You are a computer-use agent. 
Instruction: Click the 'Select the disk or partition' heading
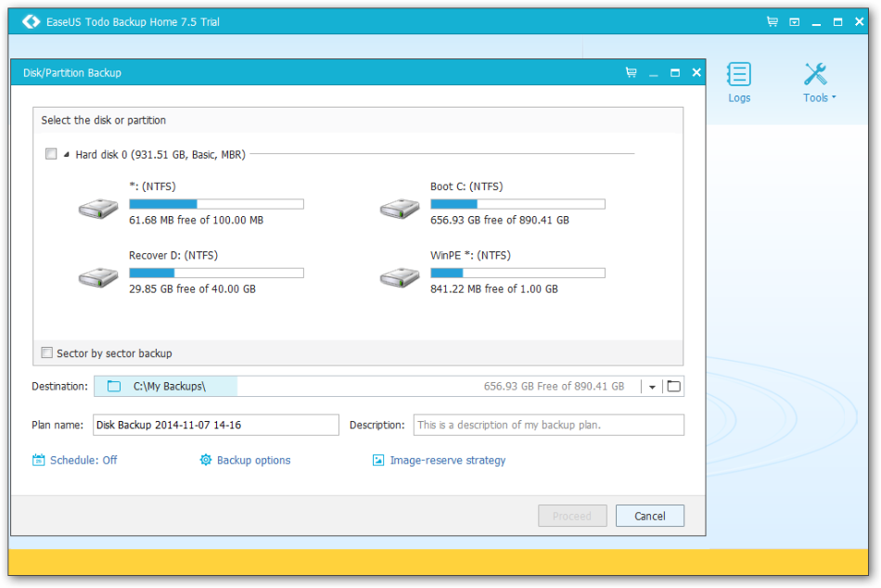(x=103, y=120)
